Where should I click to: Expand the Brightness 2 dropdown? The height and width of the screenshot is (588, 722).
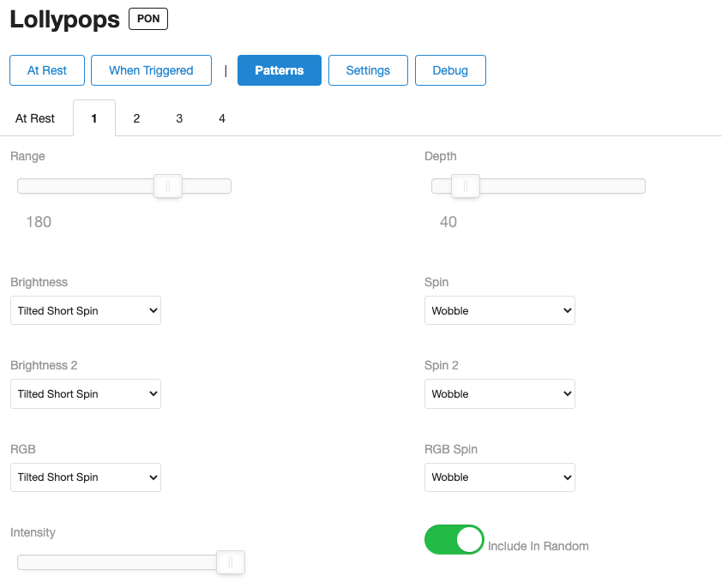point(86,394)
